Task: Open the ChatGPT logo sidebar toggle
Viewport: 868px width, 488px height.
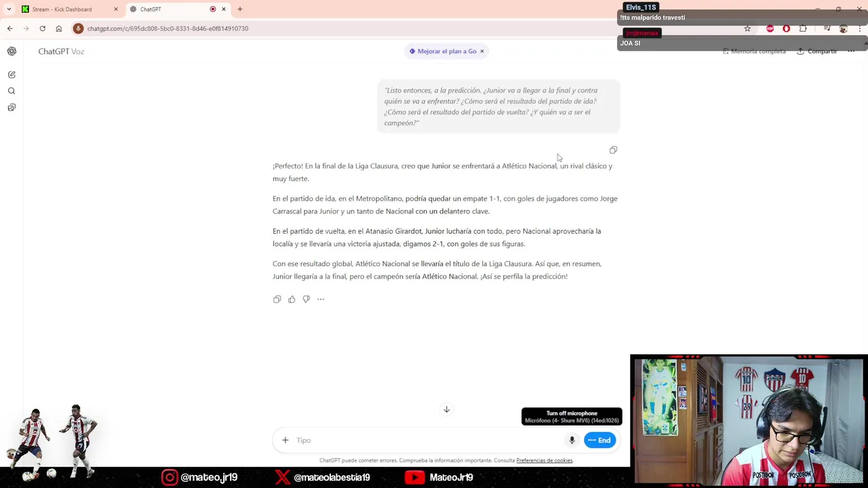Action: click(x=12, y=52)
